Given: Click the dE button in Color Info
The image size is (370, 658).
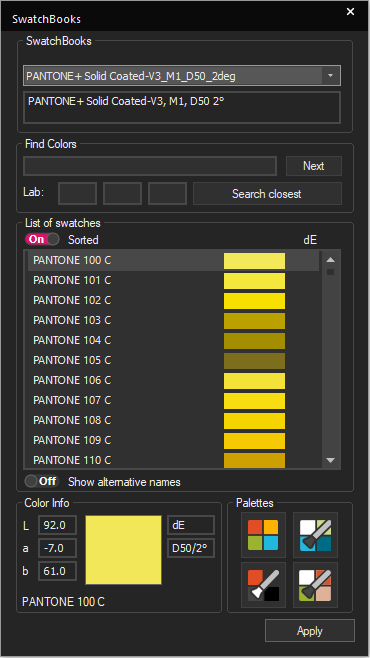Looking at the screenshot, I should pyautogui.click(x=191, y=525).
